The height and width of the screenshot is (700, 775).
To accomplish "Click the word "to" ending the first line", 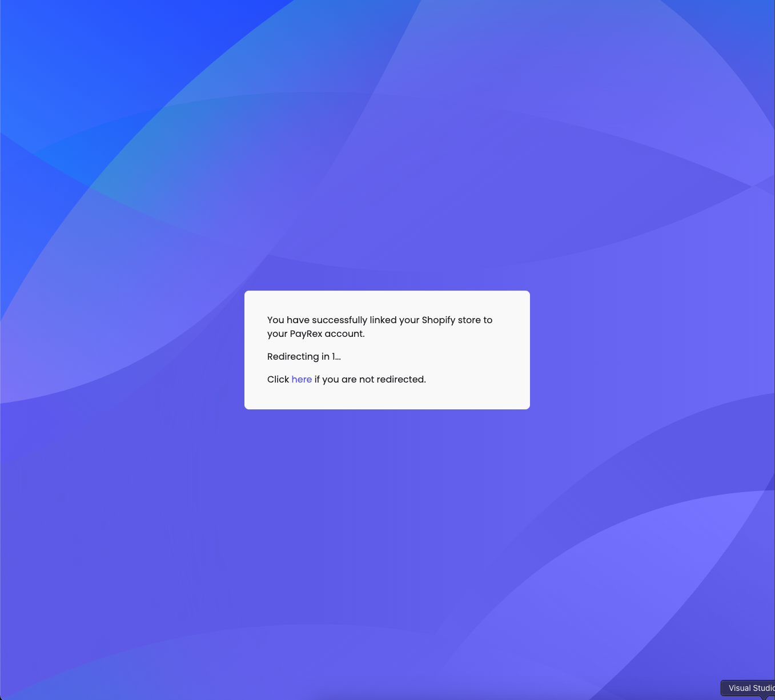I will pyautogui.click(x=488, y=320).
